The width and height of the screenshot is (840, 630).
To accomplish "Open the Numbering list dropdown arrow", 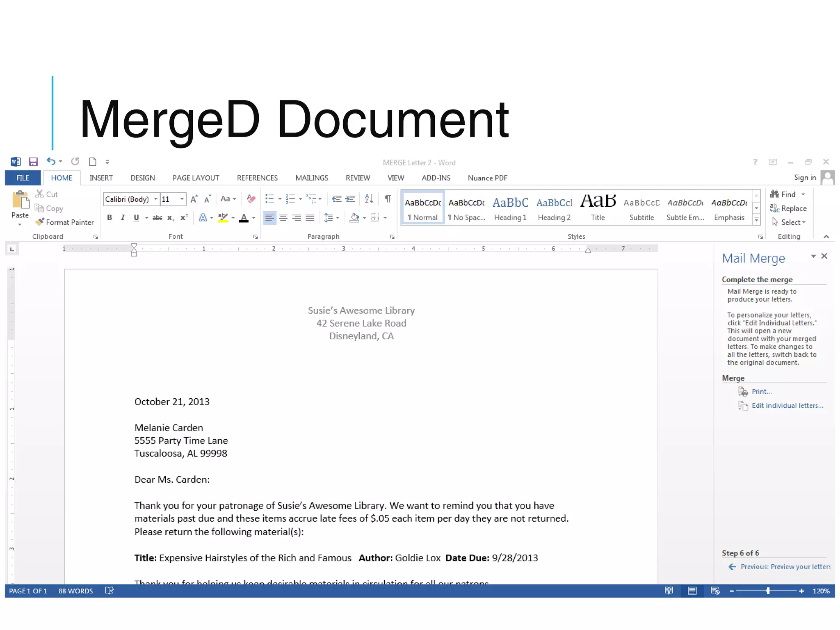I will point(301,199).
